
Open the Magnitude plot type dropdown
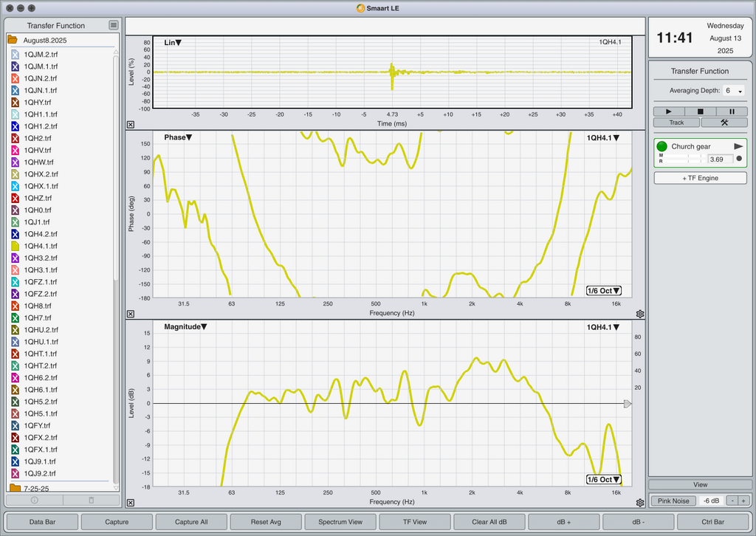point(185,327)
